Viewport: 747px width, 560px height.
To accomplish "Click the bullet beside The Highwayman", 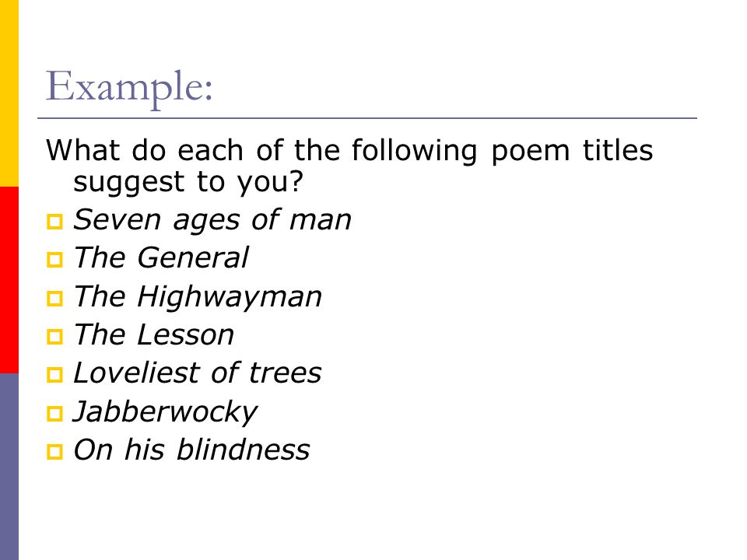I will click(54, 299).
